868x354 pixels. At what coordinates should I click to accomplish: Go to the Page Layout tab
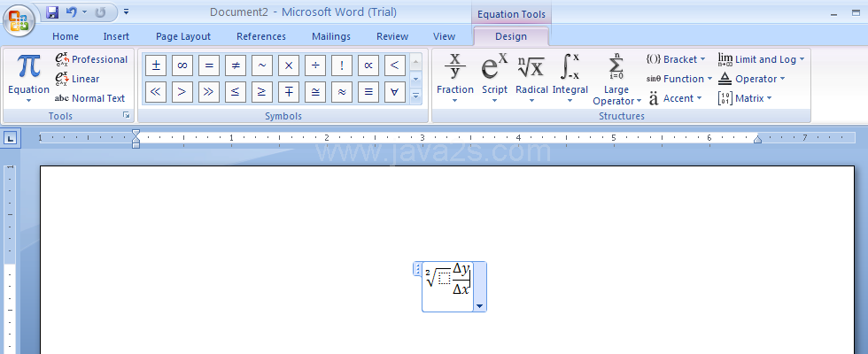[x=183, y=36]
